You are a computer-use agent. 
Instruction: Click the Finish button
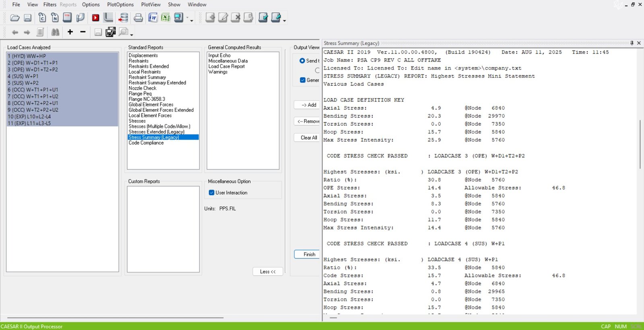309,254
